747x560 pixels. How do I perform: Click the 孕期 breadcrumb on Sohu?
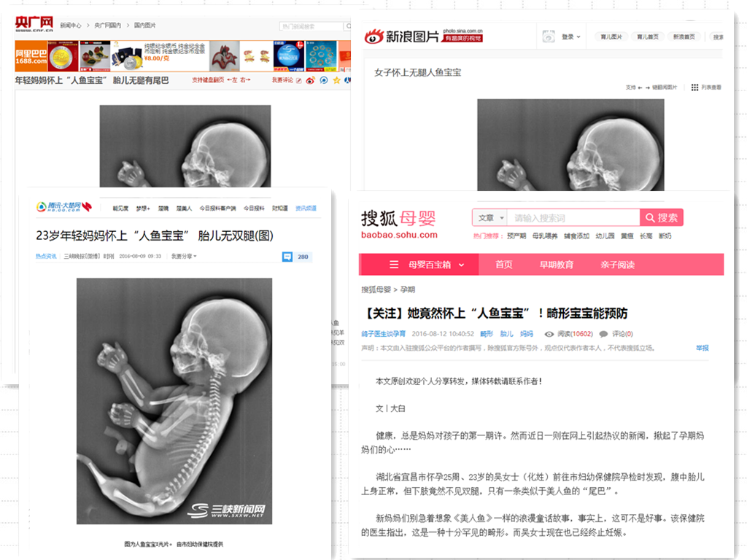[407, 289]
